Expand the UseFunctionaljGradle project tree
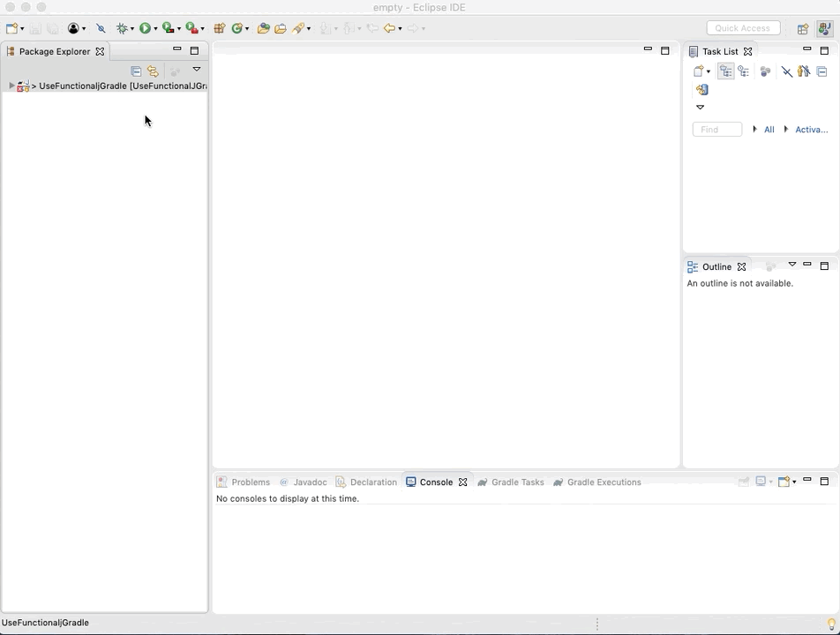The height and width of the screenshot is (635, 840). (x=11, y=86)
